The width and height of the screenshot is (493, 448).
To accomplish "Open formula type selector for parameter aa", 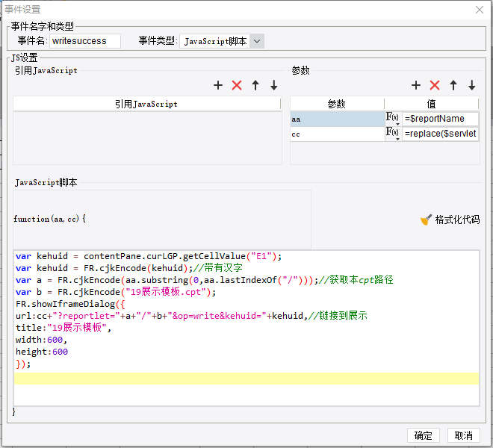I will pyautogui.click(x=392, y=119).
